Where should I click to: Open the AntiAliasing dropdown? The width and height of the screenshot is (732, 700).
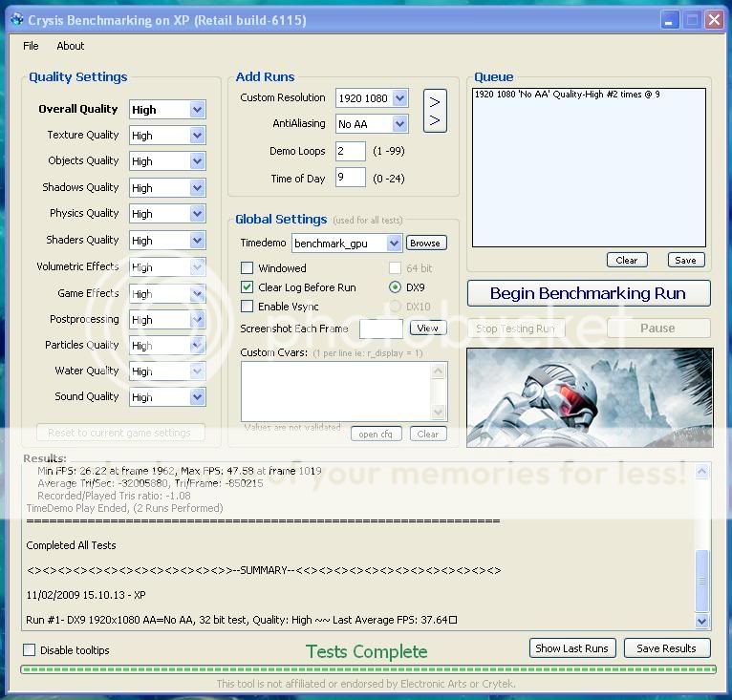coord(399,124)
